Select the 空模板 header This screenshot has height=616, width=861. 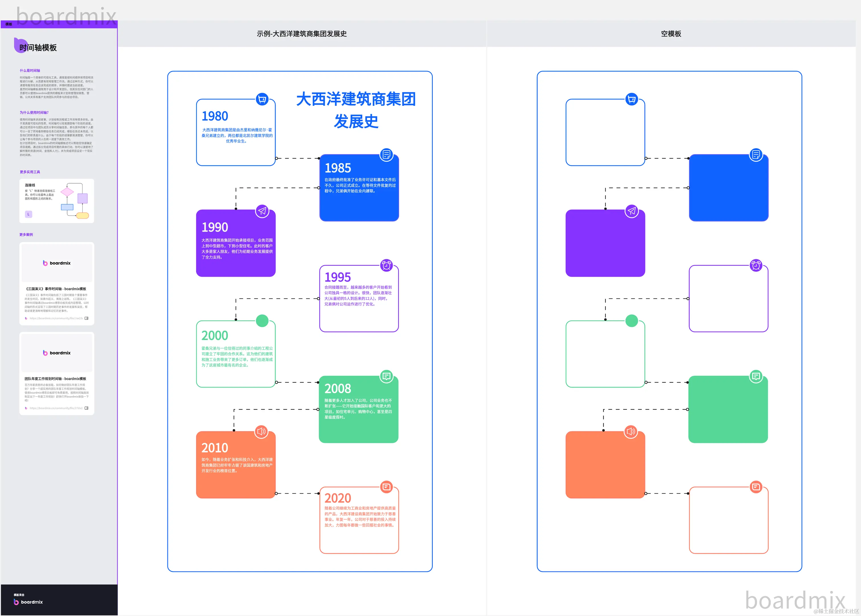click(x=671, y=34)
